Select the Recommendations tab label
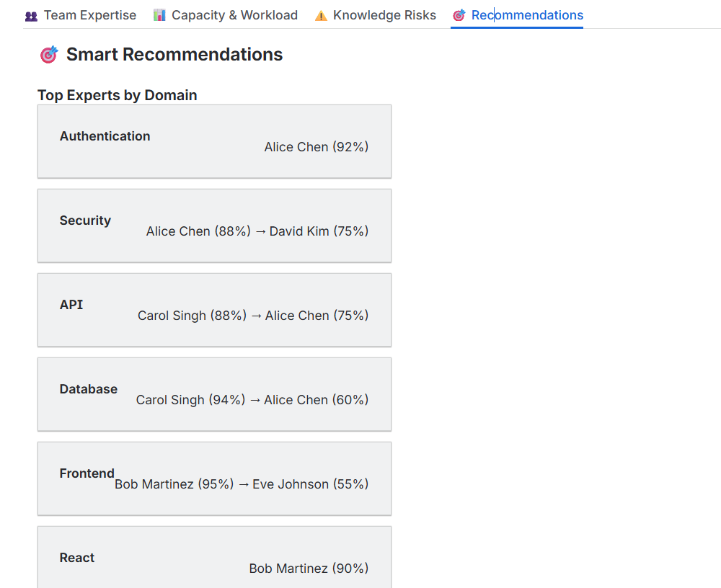 coord(527,15)
